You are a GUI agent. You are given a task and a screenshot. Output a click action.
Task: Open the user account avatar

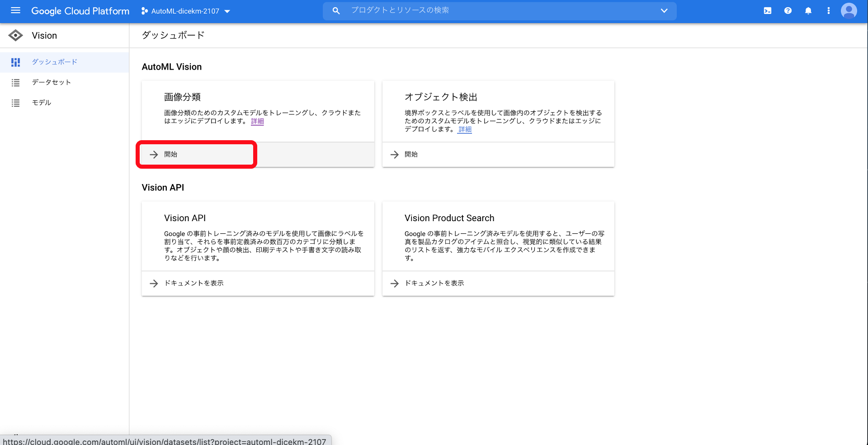pyautogui.click(x=849, y=10)
